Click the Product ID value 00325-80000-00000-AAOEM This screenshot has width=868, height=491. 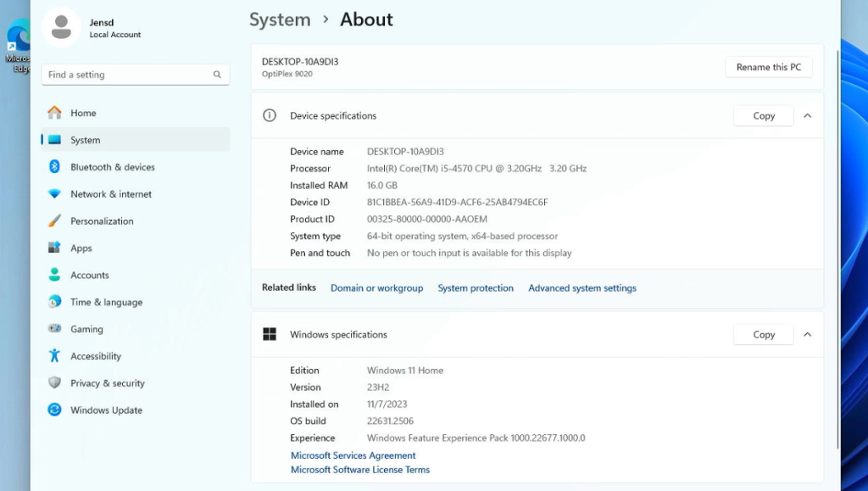click(427, 219)
